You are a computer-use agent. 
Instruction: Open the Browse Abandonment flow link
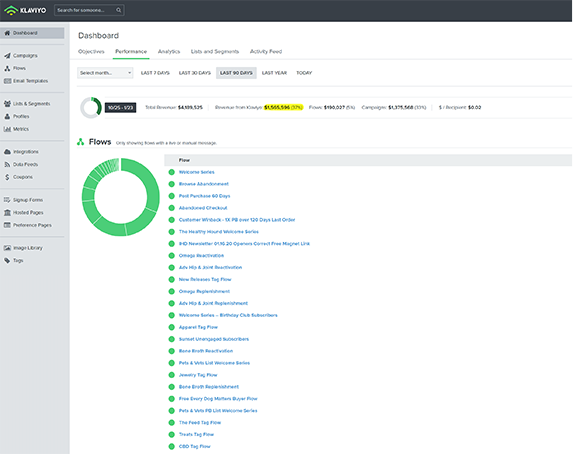(204, 184)
